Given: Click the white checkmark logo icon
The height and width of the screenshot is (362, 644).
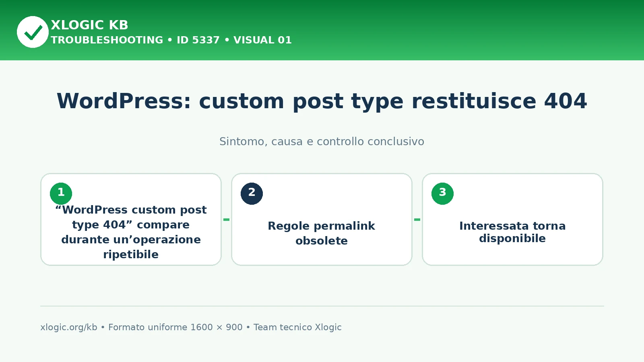Looking at the screenshot, I should click(x=33, y=32).
